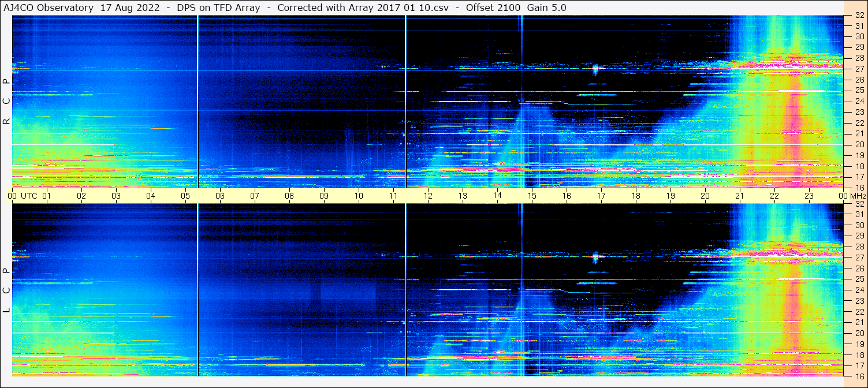
Task: Select the 29 MHz tick of LCP panel
Action: click(859, 236)
